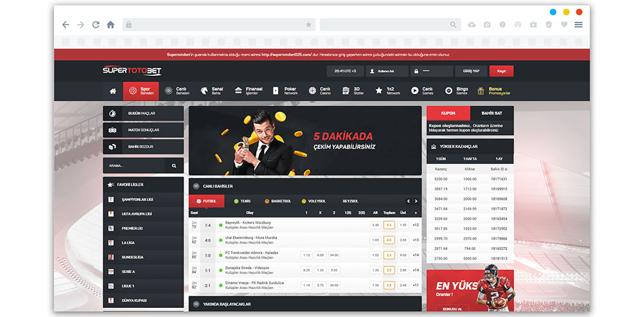644x317 pixels.
Task: Click the sidebar search magnifier button
Action: pyautogui.click(x=174, y=166)
